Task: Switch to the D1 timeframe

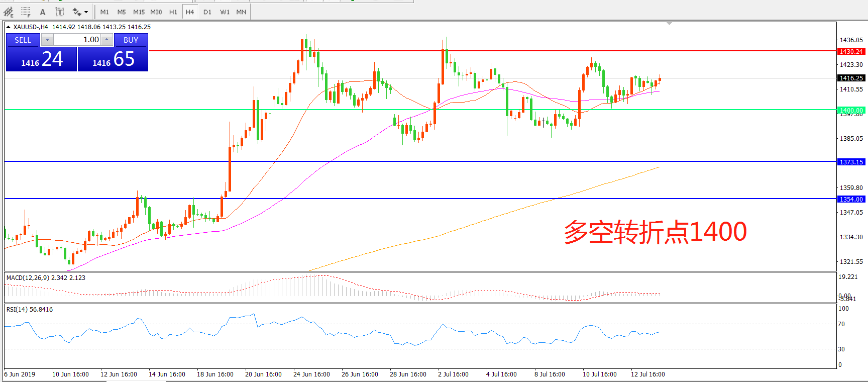Action: (x=207, y=12)
